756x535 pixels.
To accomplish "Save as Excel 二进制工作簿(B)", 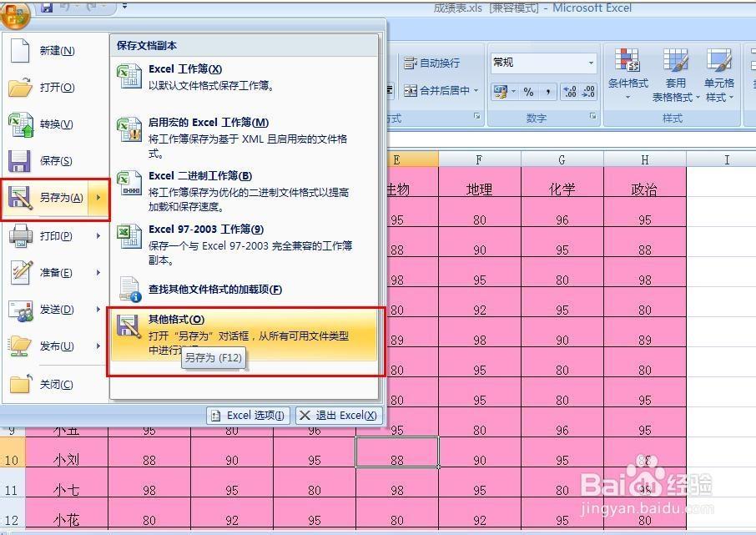I will [244, 191].
